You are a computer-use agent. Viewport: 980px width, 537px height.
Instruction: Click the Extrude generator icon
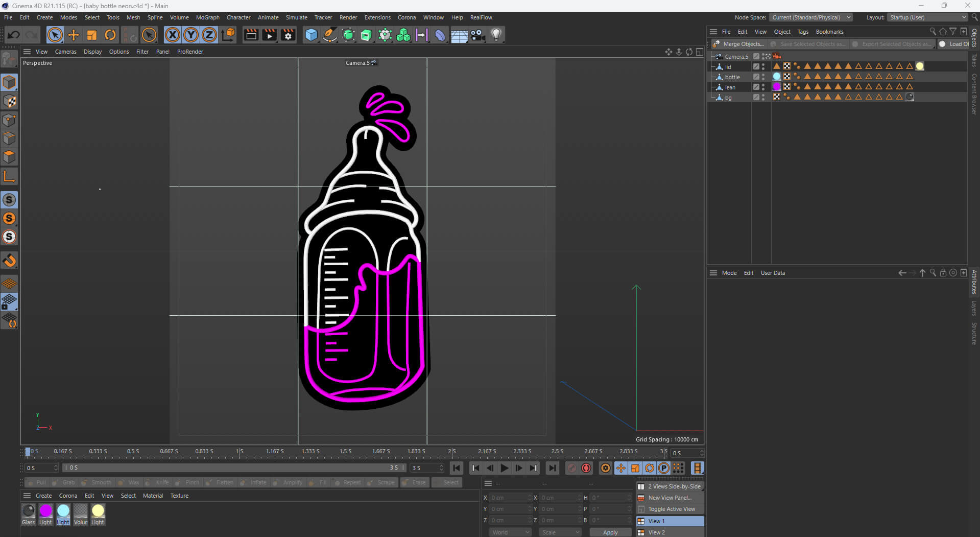pyautogui.click(x=366, y=35)
